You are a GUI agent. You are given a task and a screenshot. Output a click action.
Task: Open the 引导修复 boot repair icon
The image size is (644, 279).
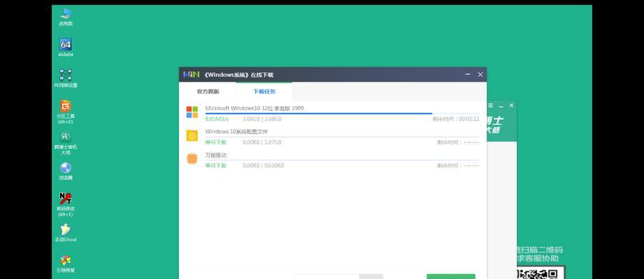pos(65,264)
